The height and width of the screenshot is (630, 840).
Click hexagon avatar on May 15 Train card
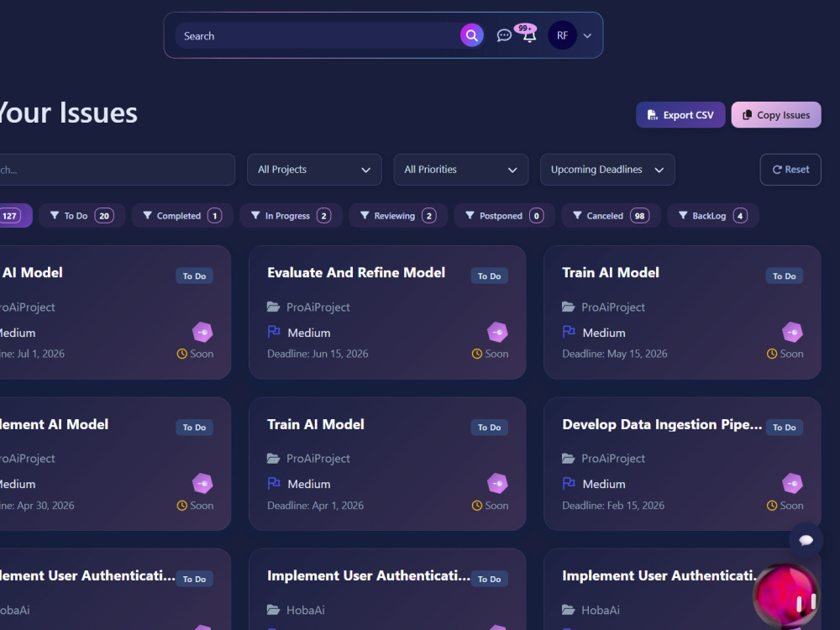point(792,332)
